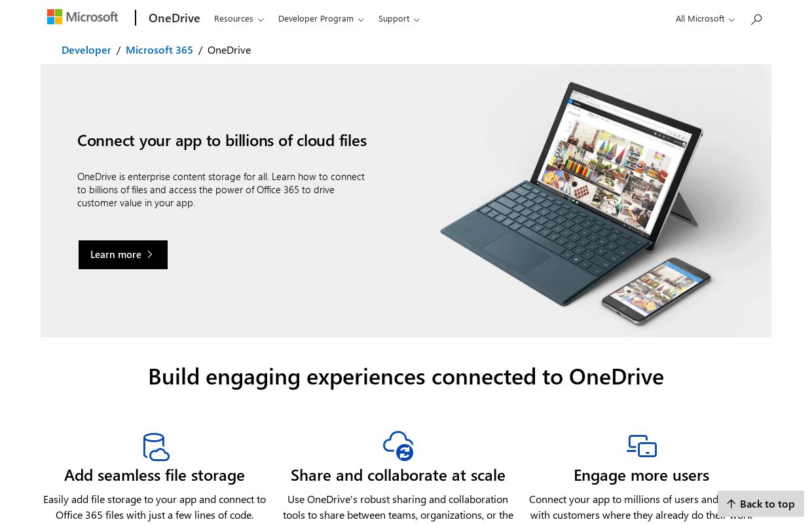The height and width of the screenshot is (524, 812).
Task: Click the "Engage more users" heading
Action: click(642, 475)
